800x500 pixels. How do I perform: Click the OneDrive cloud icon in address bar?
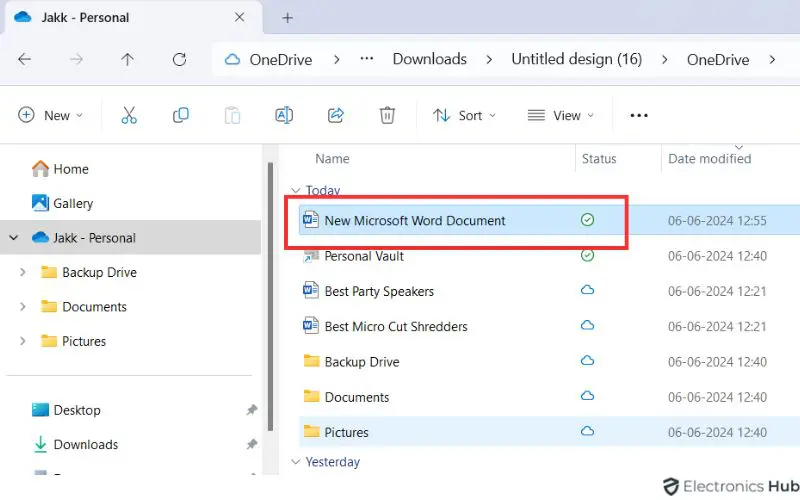tap(233, 60)
